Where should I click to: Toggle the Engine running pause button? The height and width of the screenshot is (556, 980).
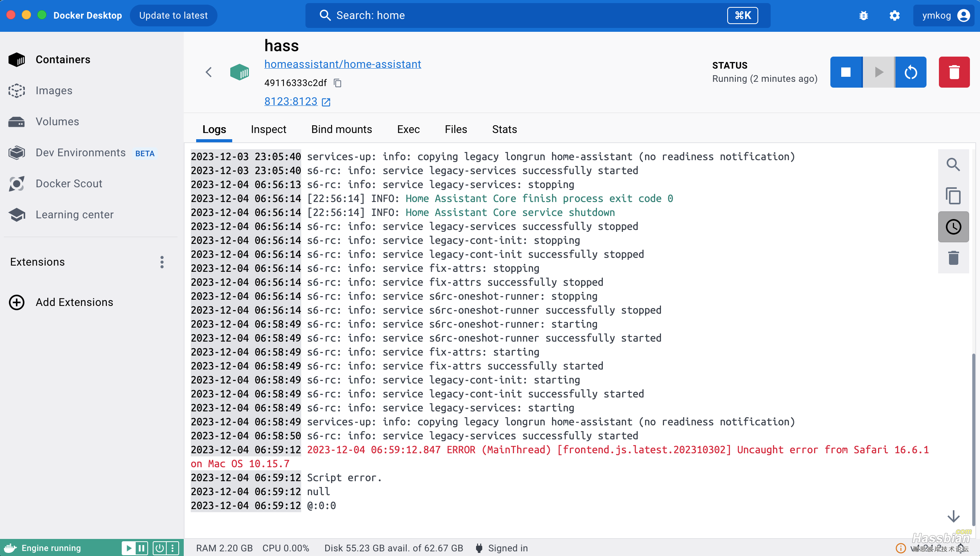click(x=141, y=547)
